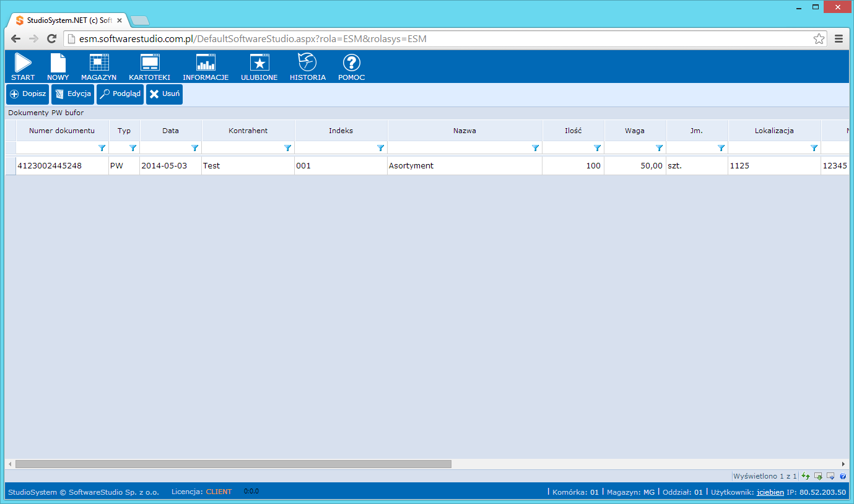
Task: Click the horizontal scrollbar left arrow
Action: coord(9,464)
